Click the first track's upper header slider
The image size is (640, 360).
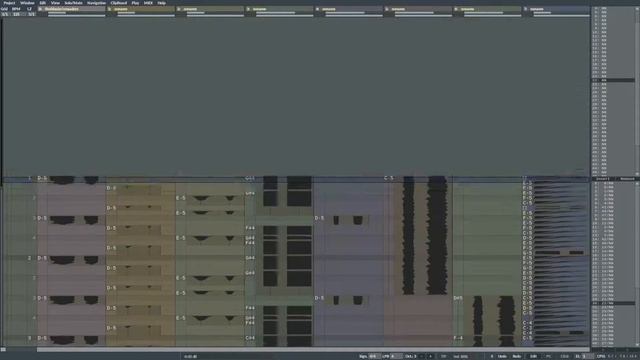57,13
